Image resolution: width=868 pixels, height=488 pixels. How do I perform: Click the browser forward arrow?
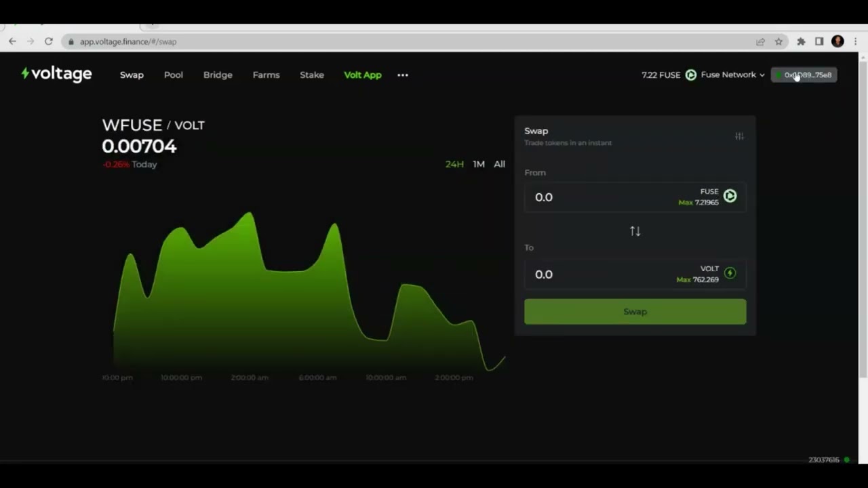(x=31, y=41)
